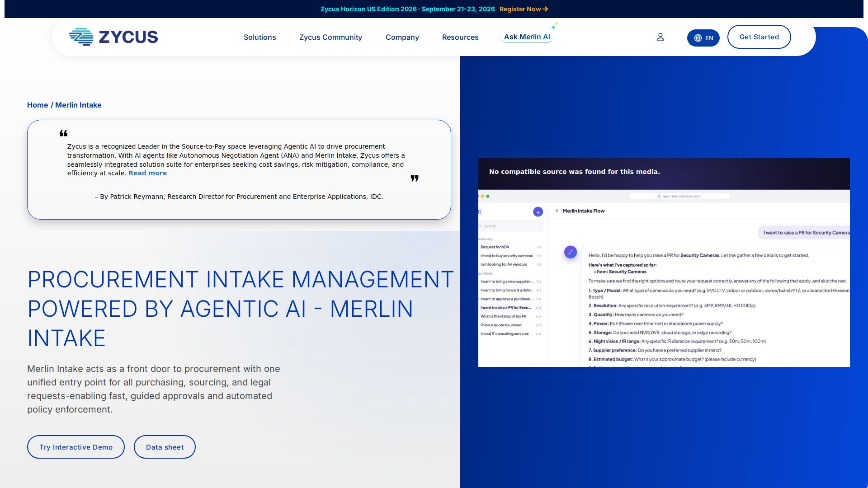Select 'I have a quote to upload' entry
The height and width of the screenshot is (488, 868).
pyautogui.click(x=510, y=325)
